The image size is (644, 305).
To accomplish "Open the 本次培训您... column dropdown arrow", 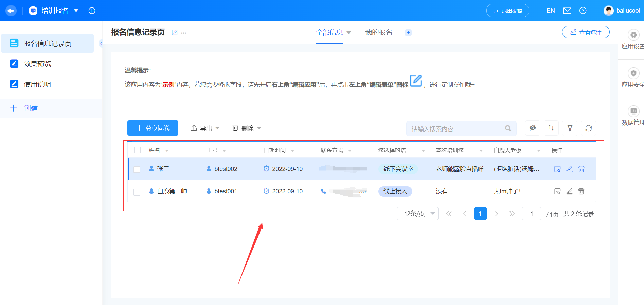I will (481, 151).
